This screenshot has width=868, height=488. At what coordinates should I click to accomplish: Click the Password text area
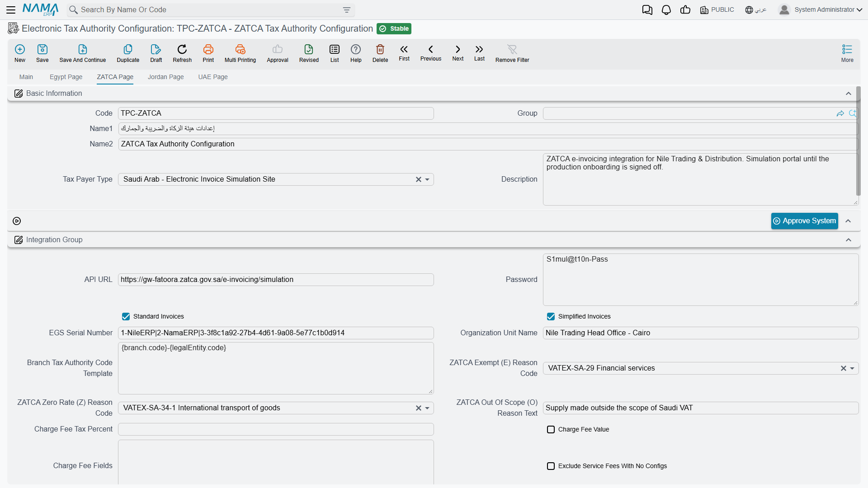click(x=700, y=279)
